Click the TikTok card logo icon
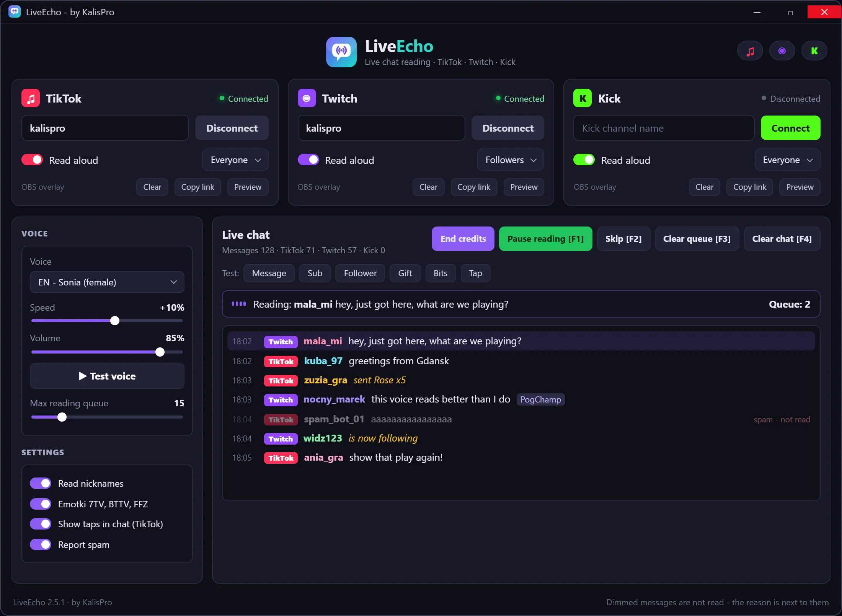This screenshot has height=616, width=842. [x=31, y=98]
